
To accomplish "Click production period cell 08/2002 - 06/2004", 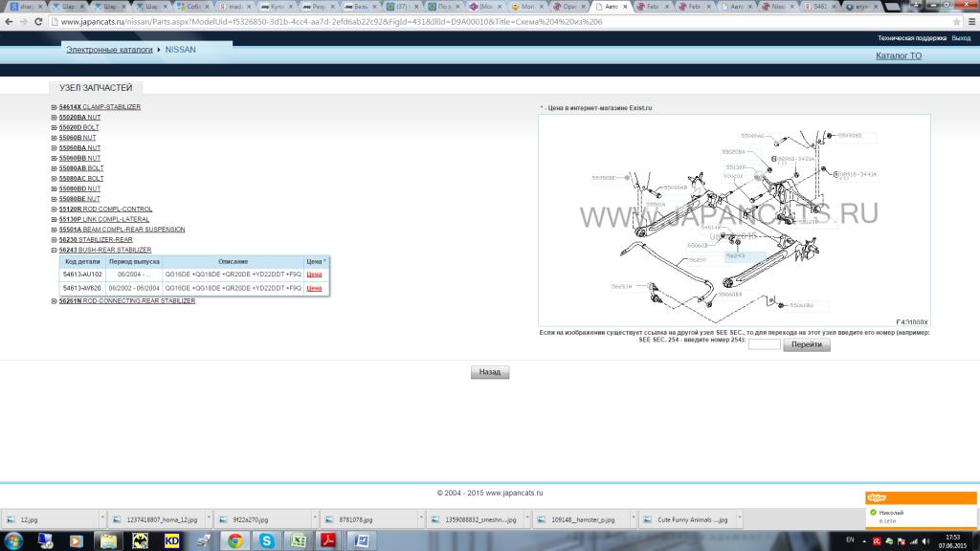I will coord(134,288).
